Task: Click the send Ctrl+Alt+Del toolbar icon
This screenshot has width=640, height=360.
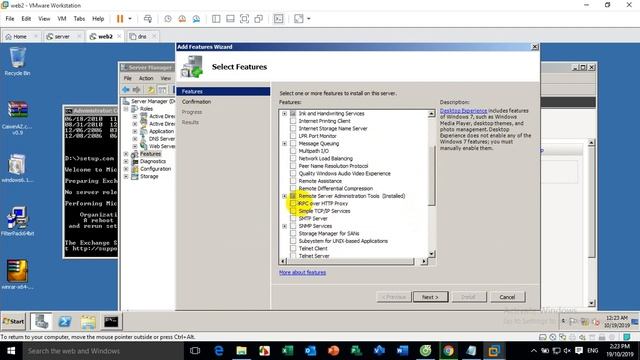Action: [x=148, y=19]
